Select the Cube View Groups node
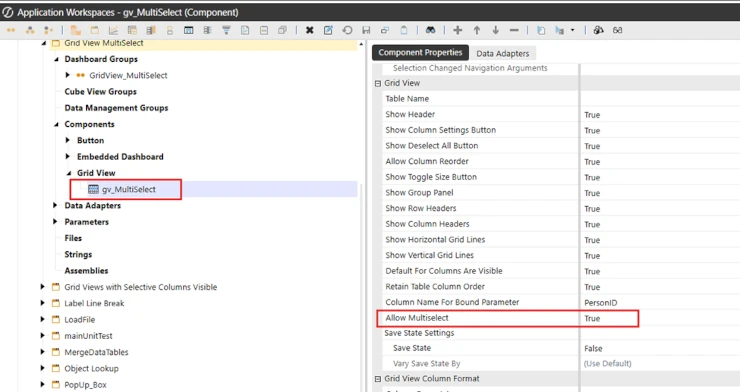 tap(101, 92)
